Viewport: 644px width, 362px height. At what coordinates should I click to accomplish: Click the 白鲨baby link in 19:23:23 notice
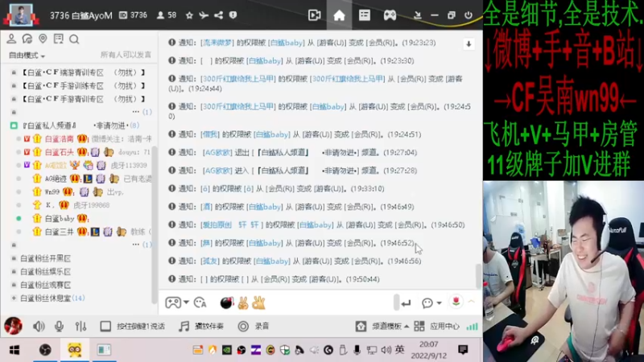[x=287, y=43]
